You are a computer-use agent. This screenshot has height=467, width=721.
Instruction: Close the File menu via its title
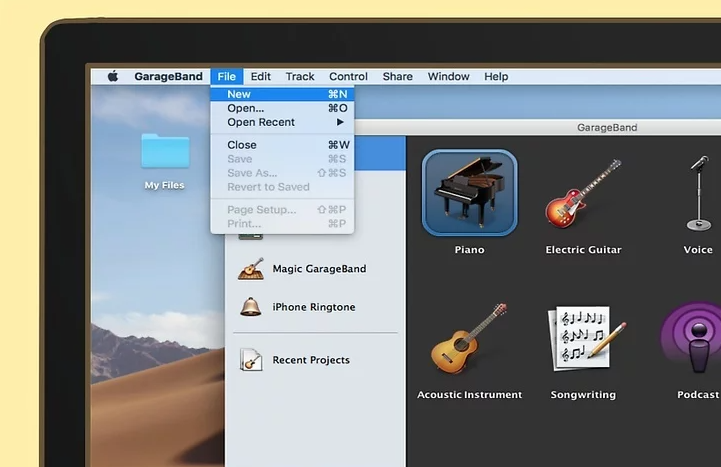(x=227, y=76)
